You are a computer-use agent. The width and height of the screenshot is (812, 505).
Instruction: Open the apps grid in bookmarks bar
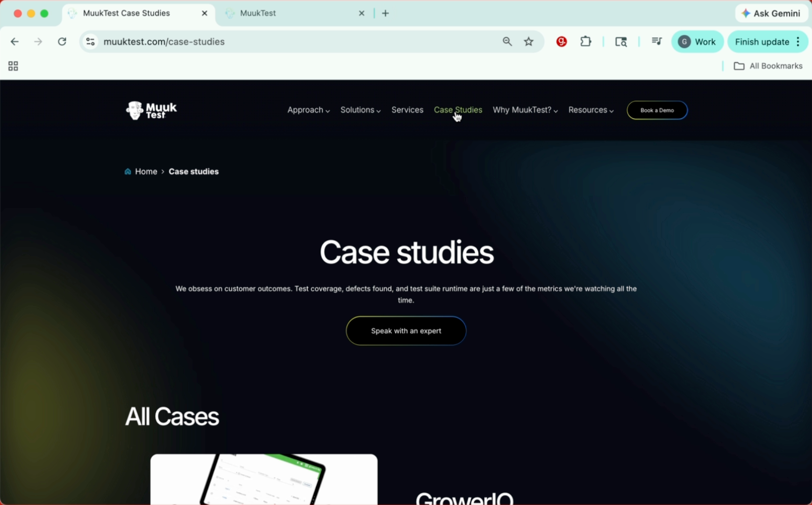point(13,66)
